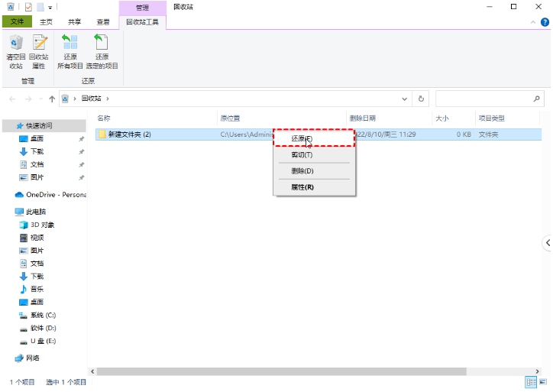Image resolution: width=553 pixels, height=392 pixels.
Task: Select 此电脑 in navigation pane
Action: tap(36, 212)
